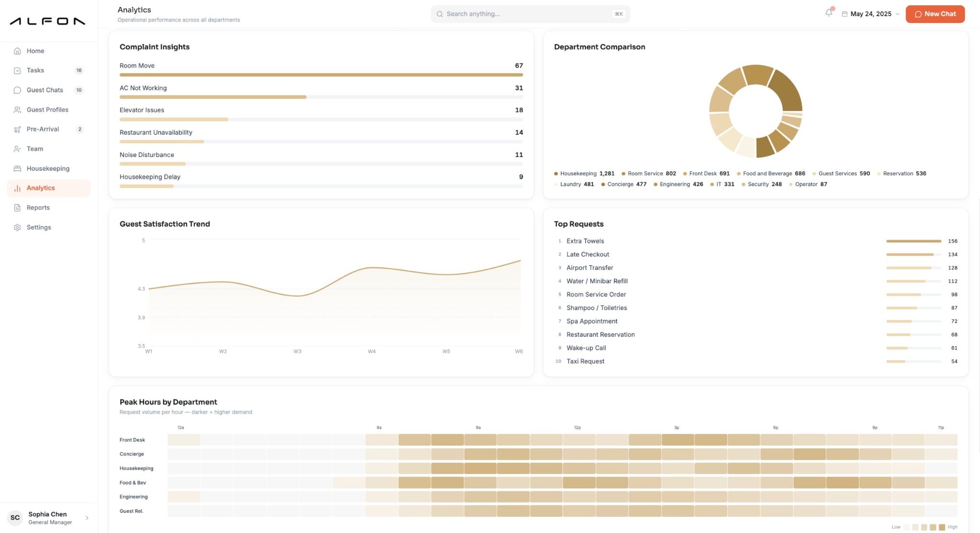Open Tasks via its checkbox icon
This screenshot has width=980, height=533.
[17, 70]
